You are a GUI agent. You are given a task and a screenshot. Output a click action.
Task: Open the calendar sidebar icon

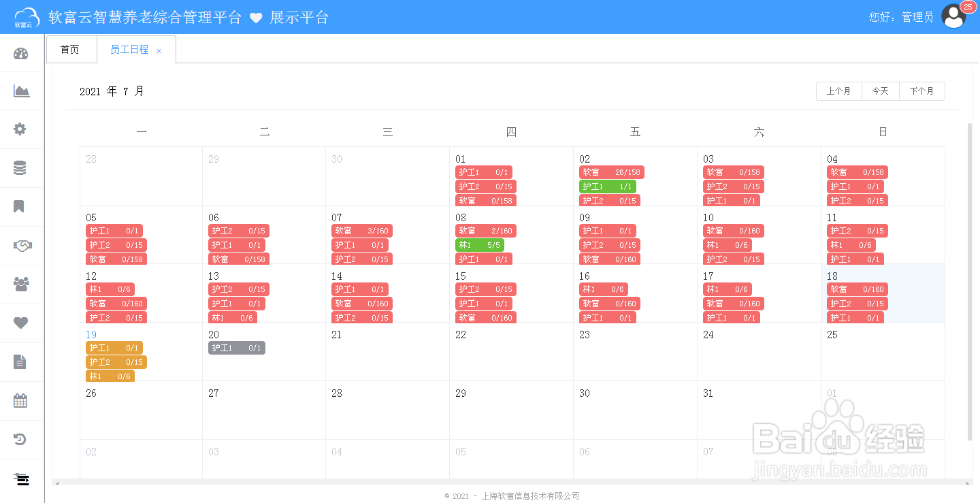coord(20,401)
